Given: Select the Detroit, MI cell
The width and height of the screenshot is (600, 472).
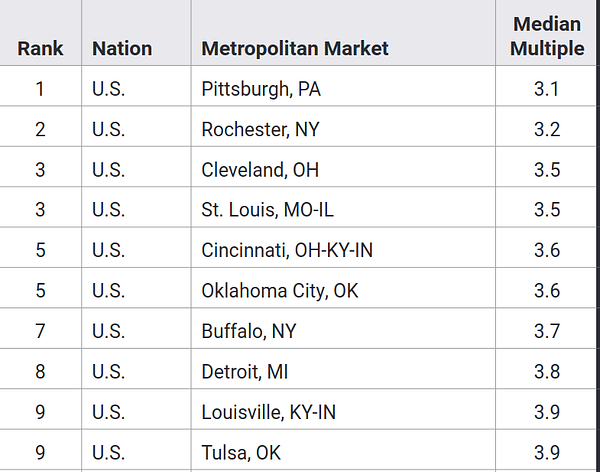Looking at the screenshot, I should click(x=245, y=372).
